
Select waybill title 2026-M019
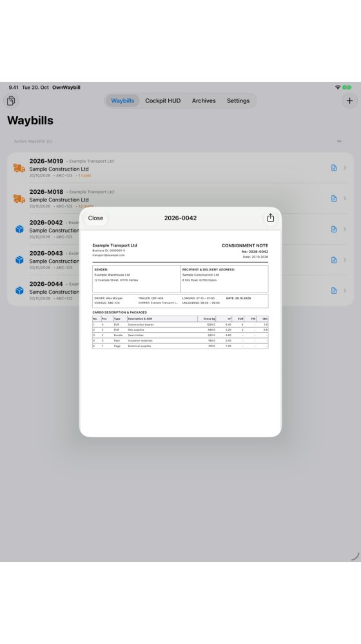point(46,161)
